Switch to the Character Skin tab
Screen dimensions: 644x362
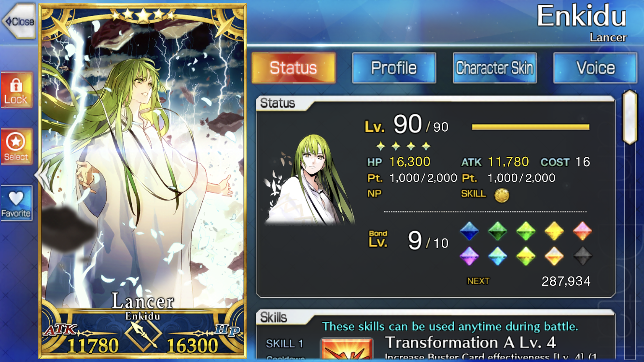(494, 68)
